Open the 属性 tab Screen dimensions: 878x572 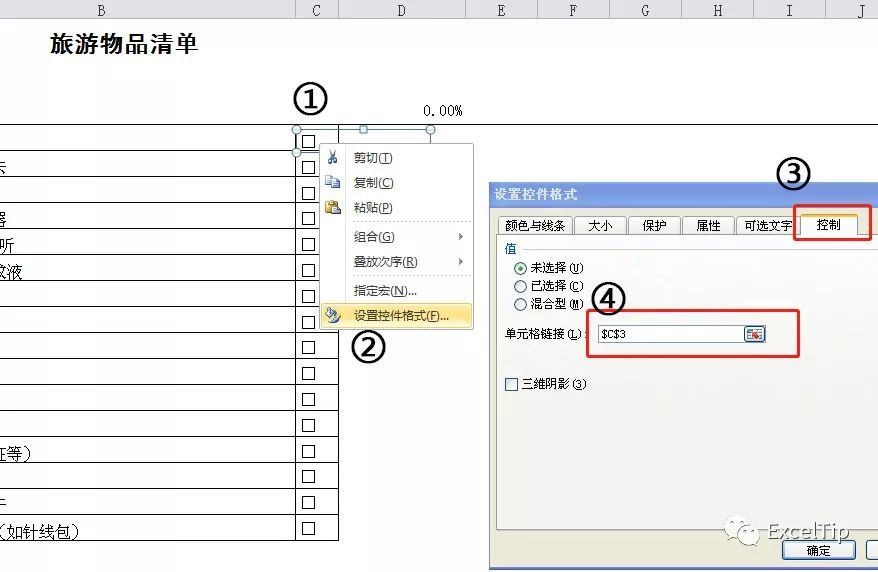708,226
